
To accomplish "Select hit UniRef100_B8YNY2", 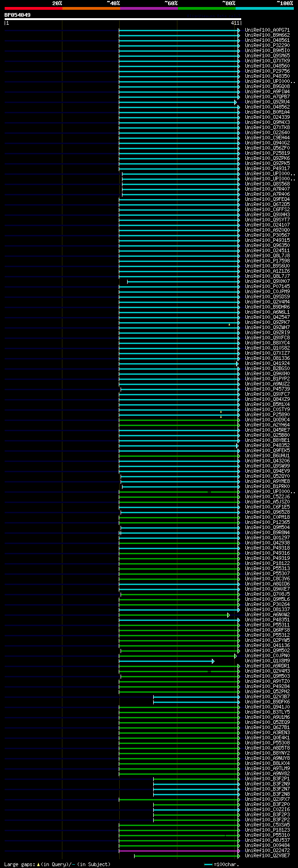I will pos(267,753).
